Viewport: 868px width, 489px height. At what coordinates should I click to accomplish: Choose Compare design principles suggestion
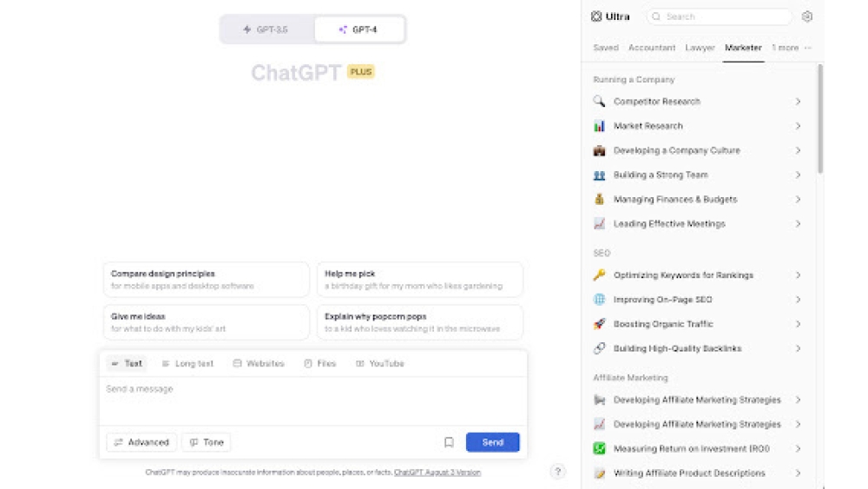tap(206, 280)
